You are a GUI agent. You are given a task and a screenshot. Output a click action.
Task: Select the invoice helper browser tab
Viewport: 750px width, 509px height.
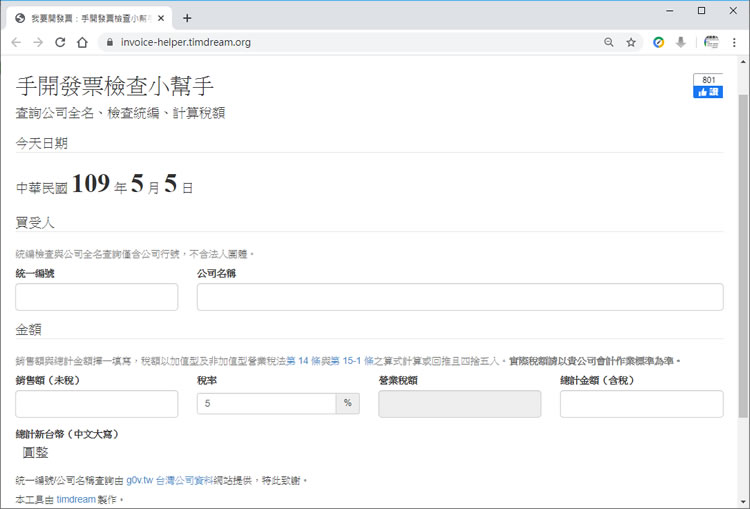(x=89, y=18)
